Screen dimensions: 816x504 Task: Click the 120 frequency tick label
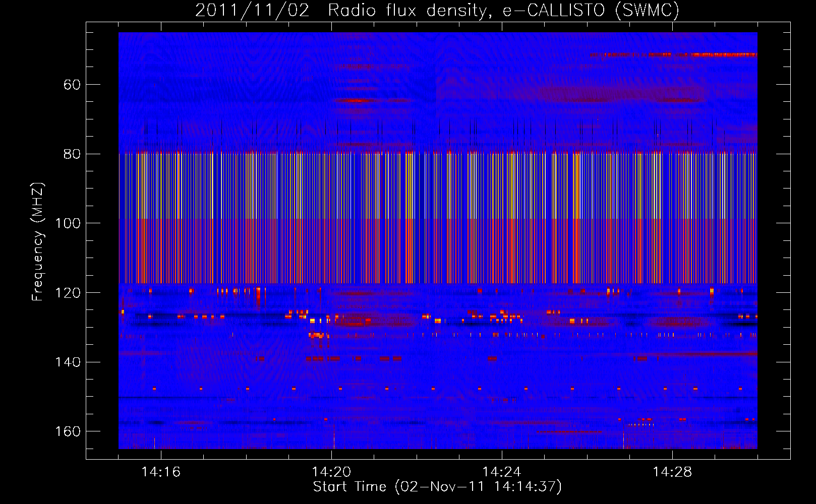click(68, 293)
